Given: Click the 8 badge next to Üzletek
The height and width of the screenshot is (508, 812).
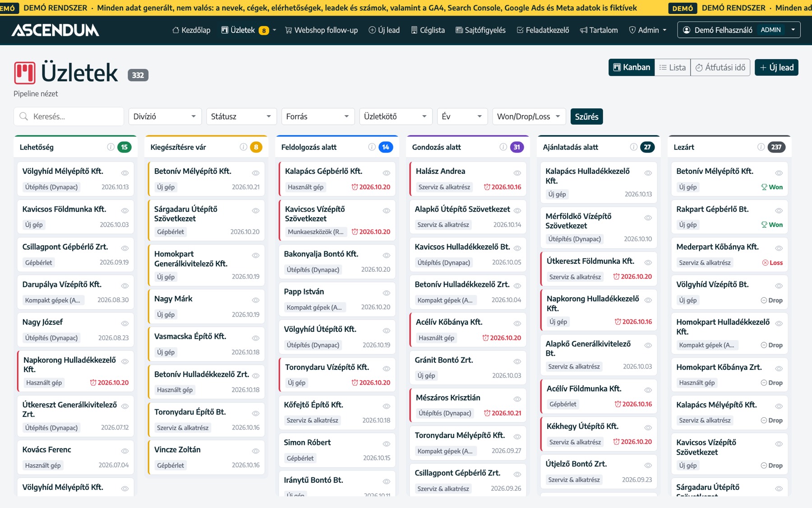Looking at the screenshot, I should click(264, 30).
